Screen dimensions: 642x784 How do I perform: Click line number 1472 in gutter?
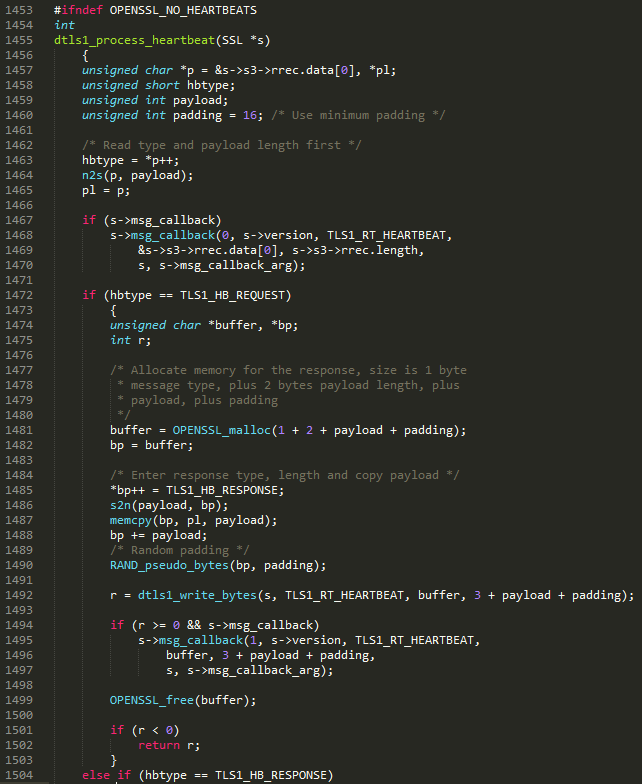coord(19,296)
